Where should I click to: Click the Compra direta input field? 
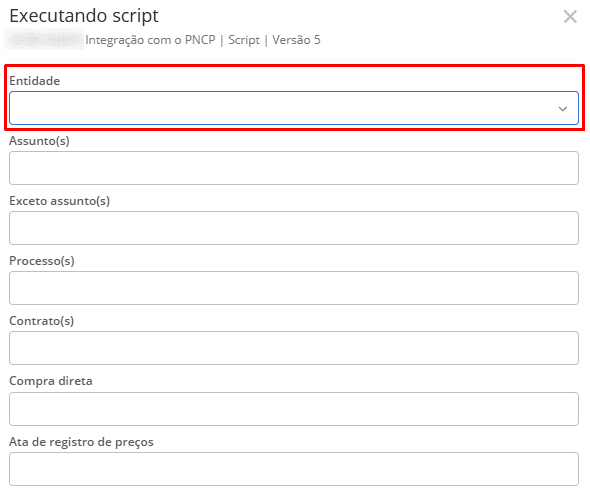pyautogui.click(x=294, y=409)
